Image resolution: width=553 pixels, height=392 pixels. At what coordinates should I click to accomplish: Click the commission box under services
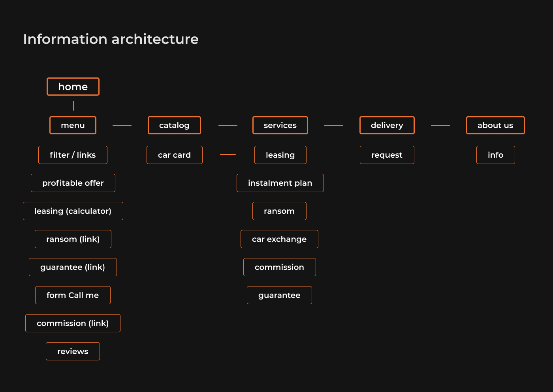point(280,267)
